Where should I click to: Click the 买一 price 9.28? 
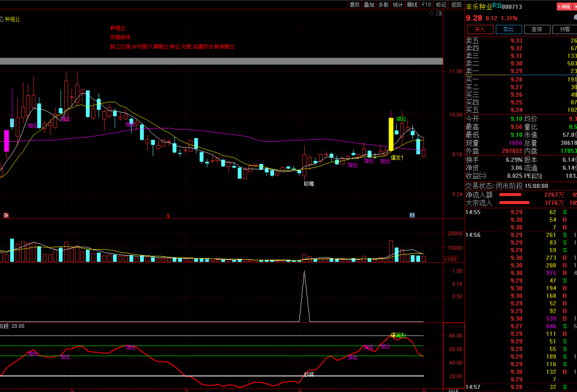(516, 79)
